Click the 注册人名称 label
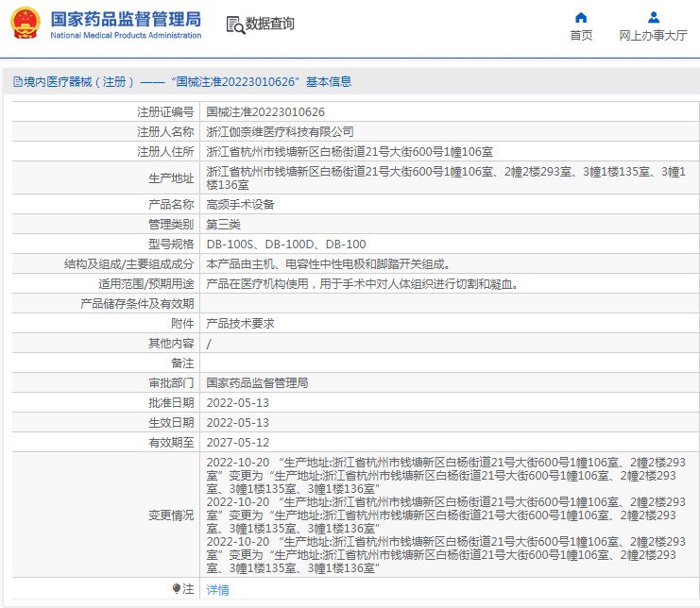Image resolution: width=700 pixels, height=608 pixels. (165, 131)
